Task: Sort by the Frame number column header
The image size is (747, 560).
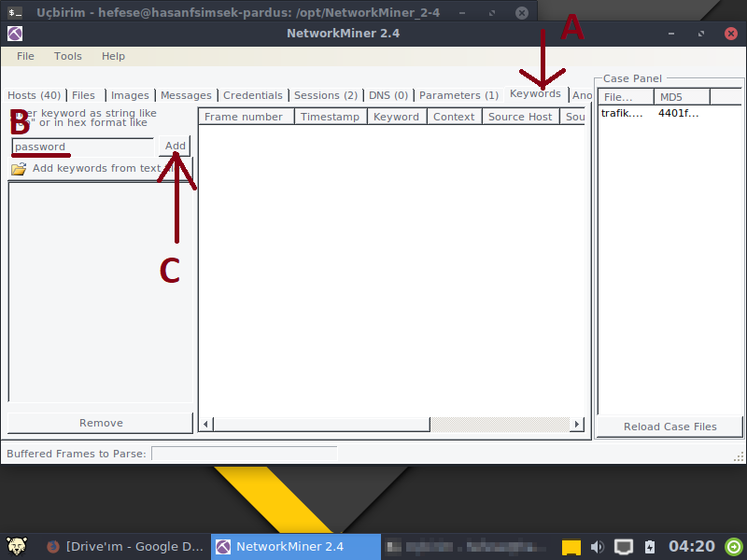Action: [x=247, y=117]
